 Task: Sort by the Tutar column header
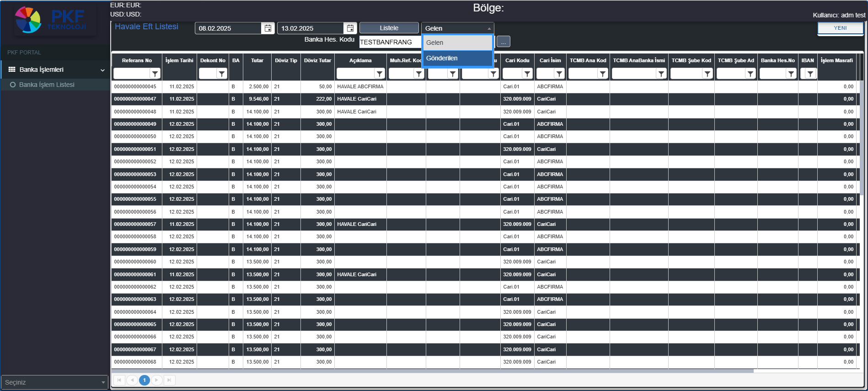tap(257, 60)
